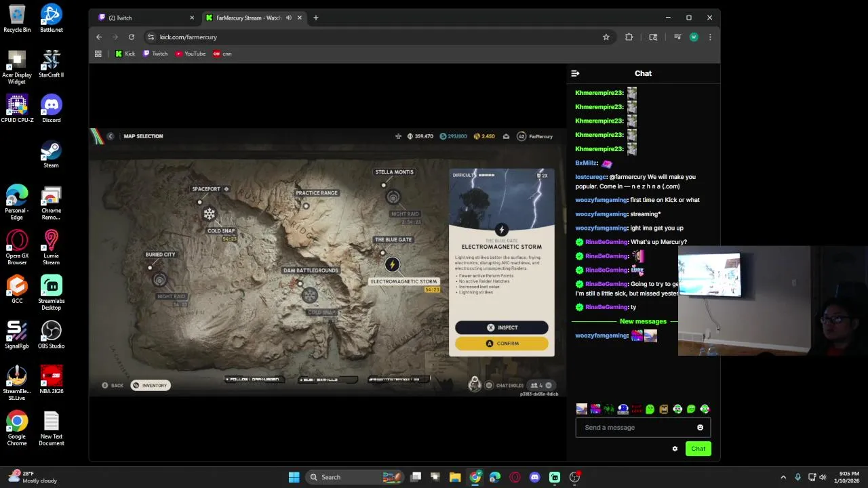Open the Chrome extensions puzzle icon

[629, 37]
